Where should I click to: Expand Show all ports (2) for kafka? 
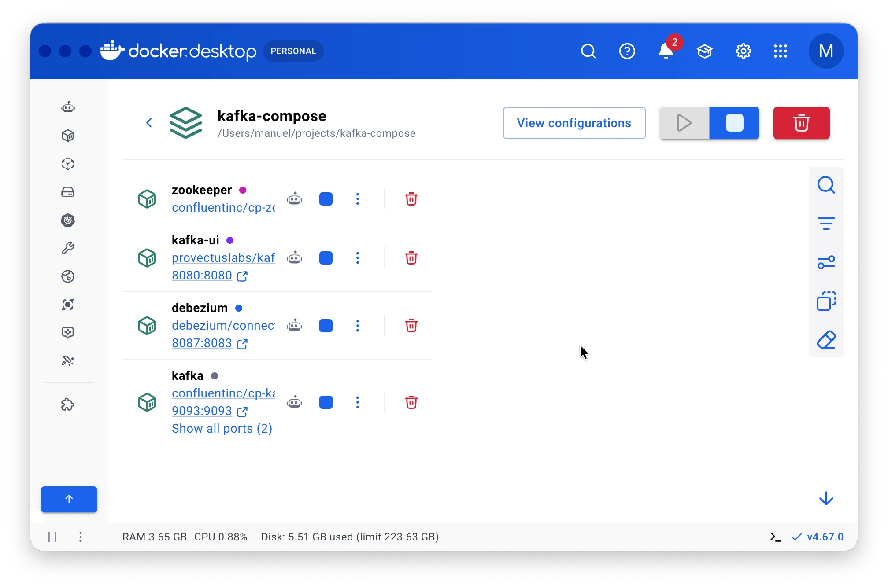222,429
